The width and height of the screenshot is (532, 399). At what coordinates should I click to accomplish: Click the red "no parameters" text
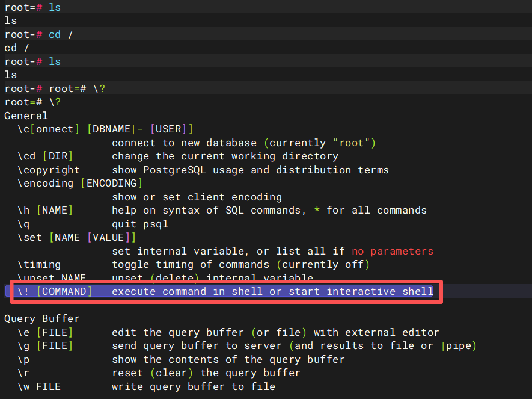pyautogui.click(x=393, y=251)
